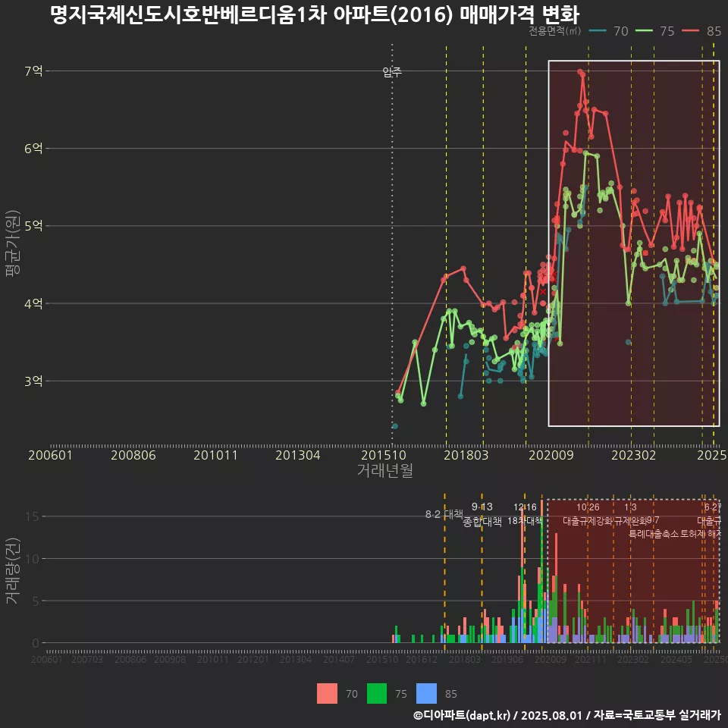Click the 15 label on volume axis
Image resolution: width=728 pixels, height=728 pixels.
pos(33,516)
